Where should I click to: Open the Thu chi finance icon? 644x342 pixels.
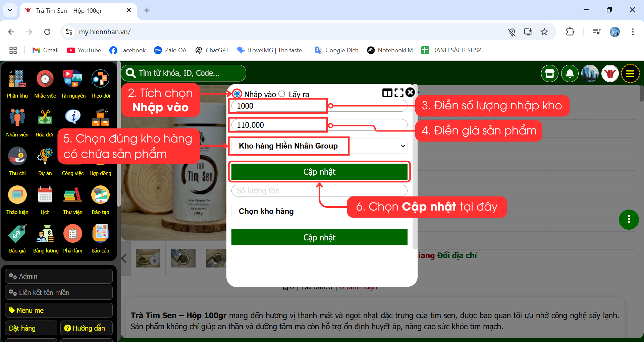17,156
